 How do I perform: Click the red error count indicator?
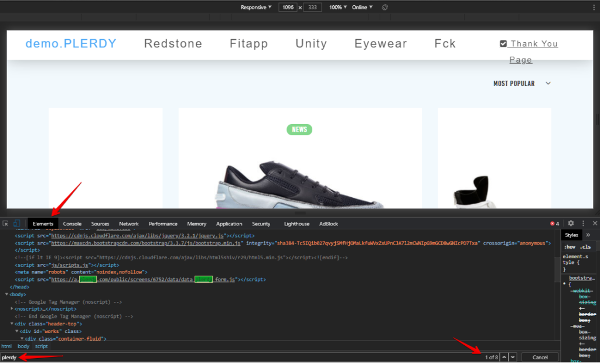click(x=554, y=224)
